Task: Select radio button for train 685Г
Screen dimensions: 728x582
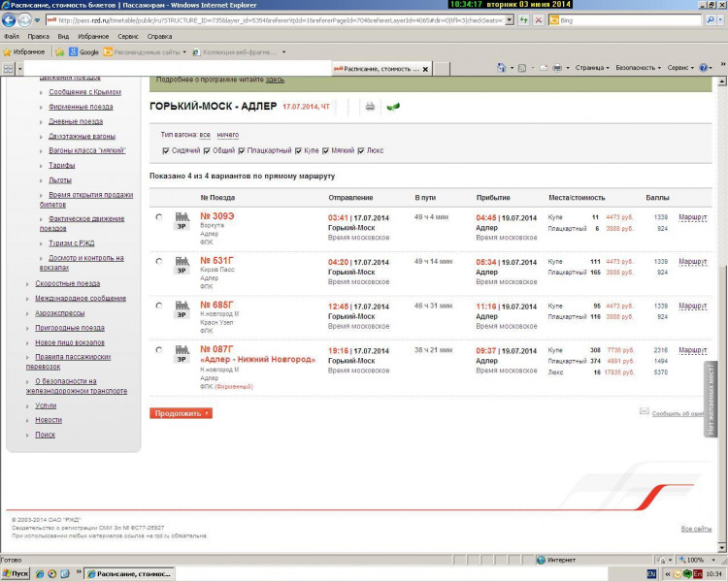Action: pyautogui.click(x=159, y=307)
